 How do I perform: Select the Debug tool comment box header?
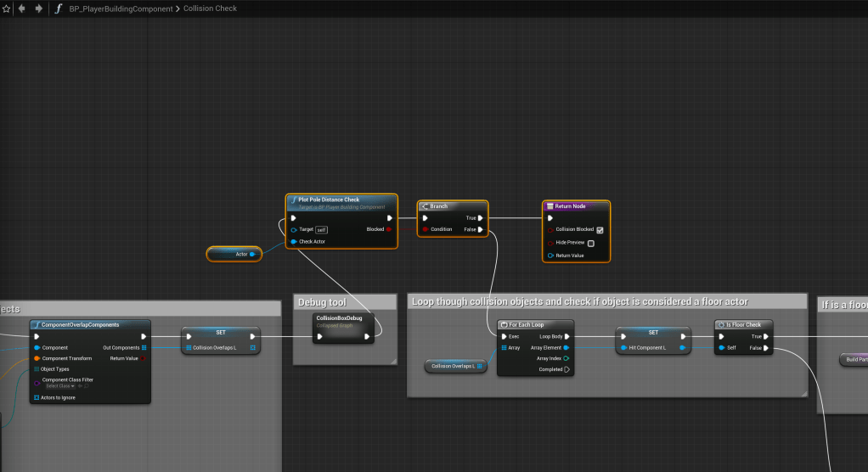[x=345, y=303]
